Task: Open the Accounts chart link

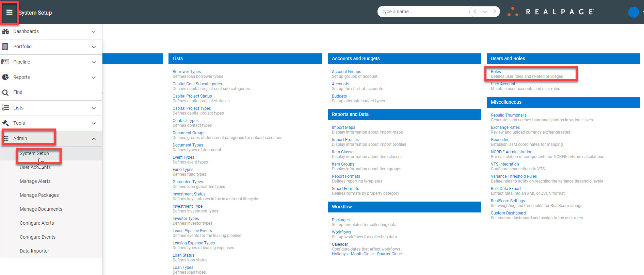Action: tap(340, 84)
